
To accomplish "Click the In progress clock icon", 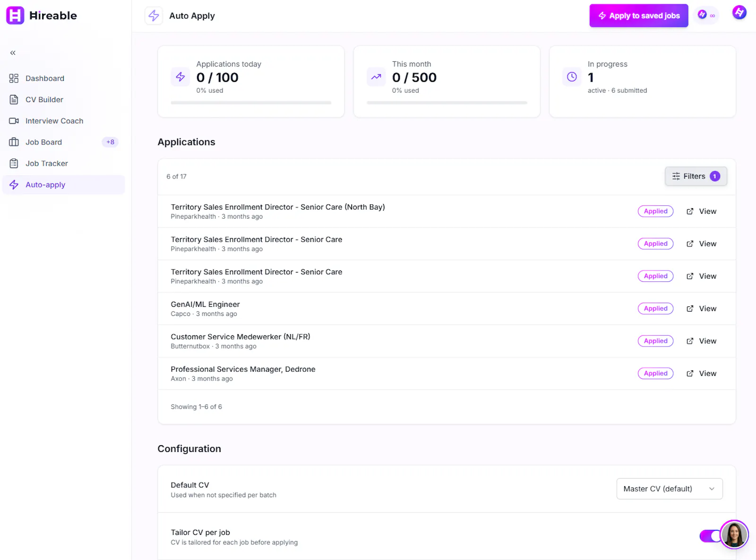I will point(572,77).
